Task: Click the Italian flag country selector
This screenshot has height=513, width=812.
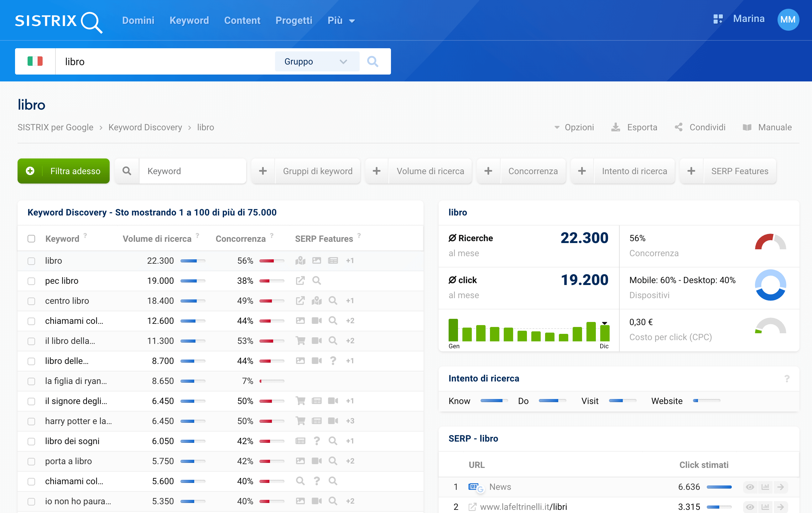Action: tap(35, 61)
